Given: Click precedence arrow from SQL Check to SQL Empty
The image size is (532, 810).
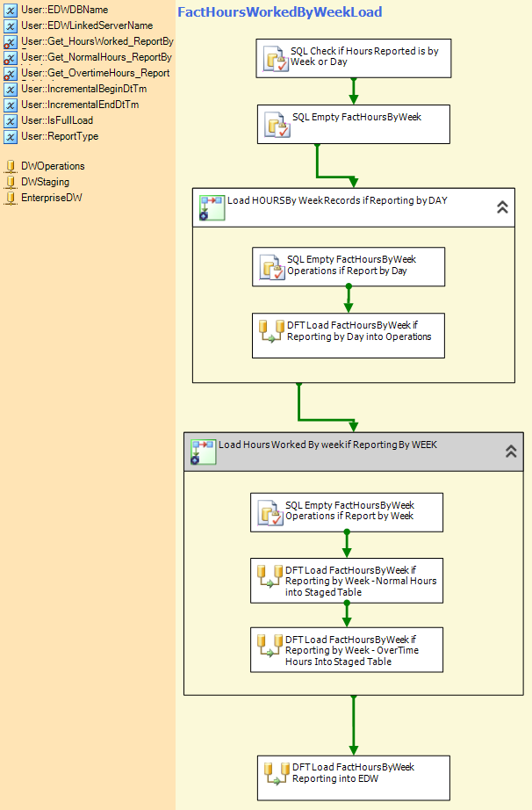Looking at the screenshot, I should coord(354,91).
